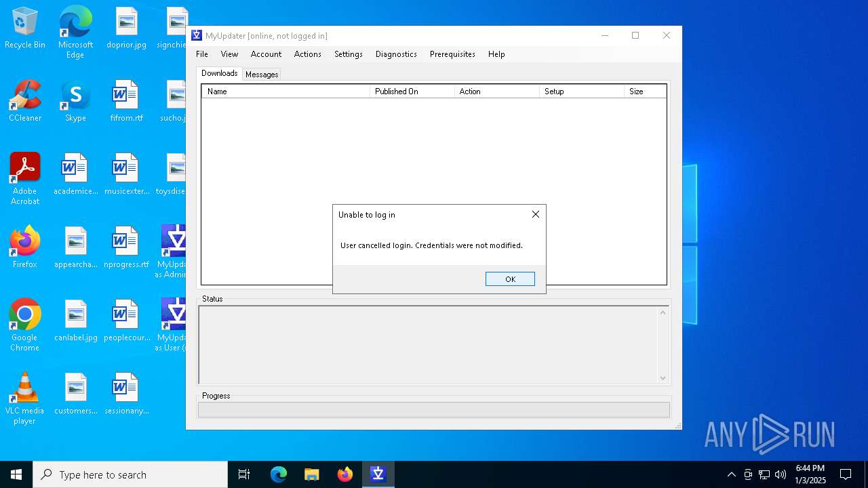Minimize the MyUpdater window
This screenshot has width=868, height=488.
point(605,35)
